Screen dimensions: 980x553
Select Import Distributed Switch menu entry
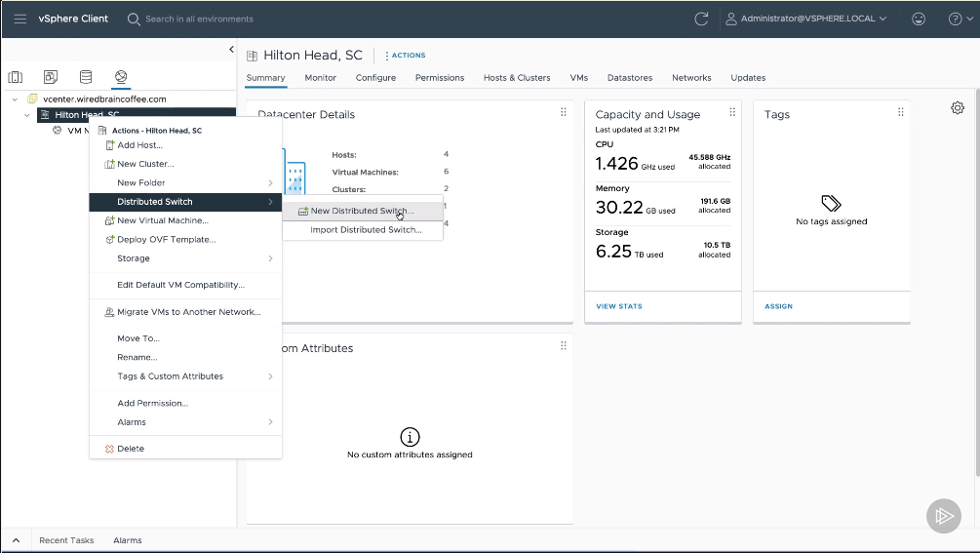366,230
